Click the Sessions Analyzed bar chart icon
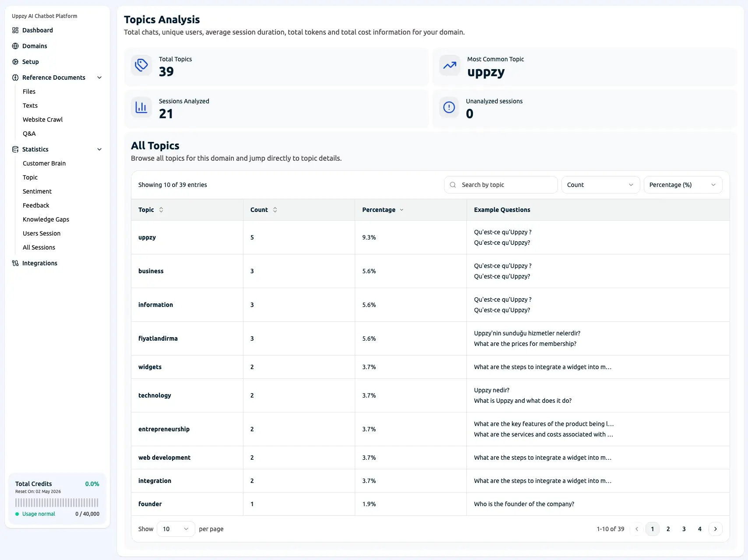Screen dimensions: 748x560 (x=141, y=107)
